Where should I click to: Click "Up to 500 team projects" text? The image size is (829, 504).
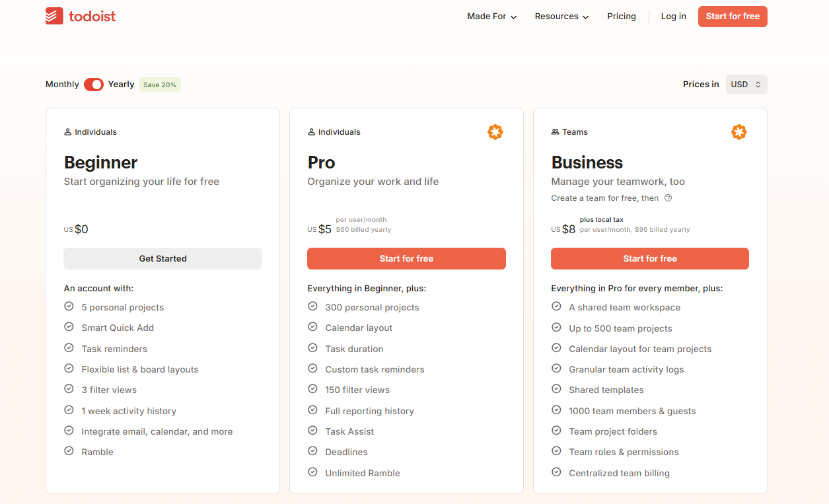click(x=620, y=328)
